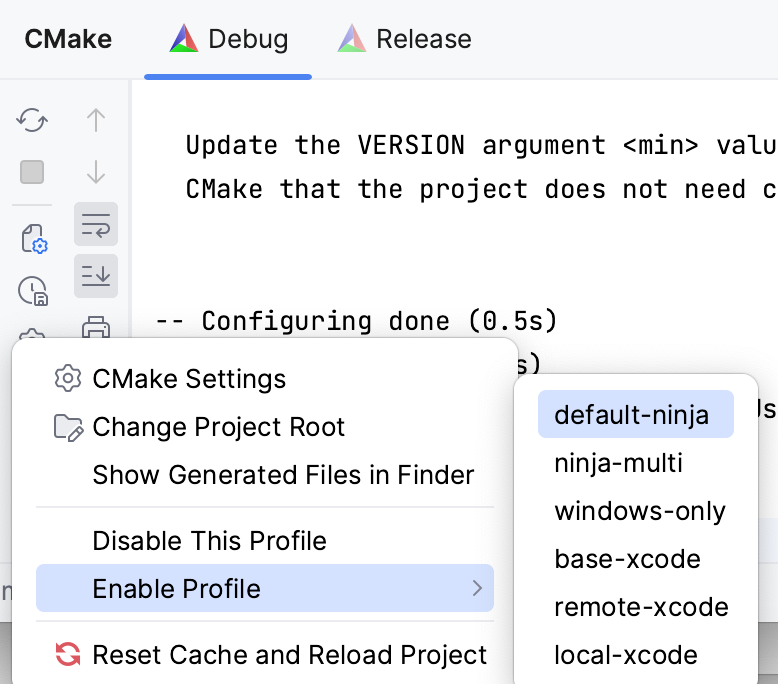
Task: Enable the local-xcode profile
Action: tap(636, 655)
